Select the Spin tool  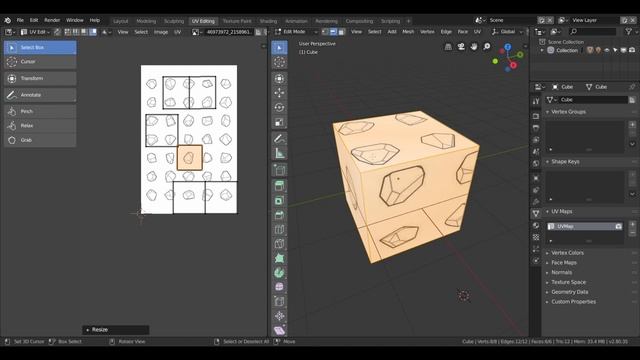click(x=279, y=273)
